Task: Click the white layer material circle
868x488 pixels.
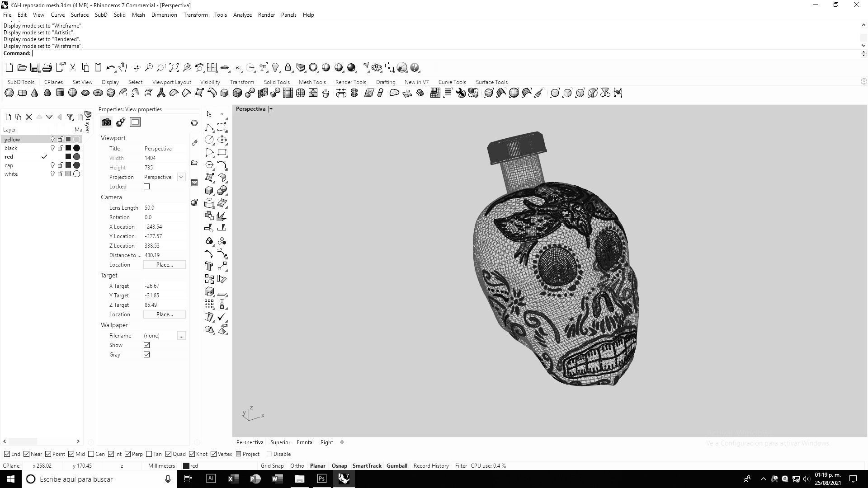Action: [x=77, y=174]
